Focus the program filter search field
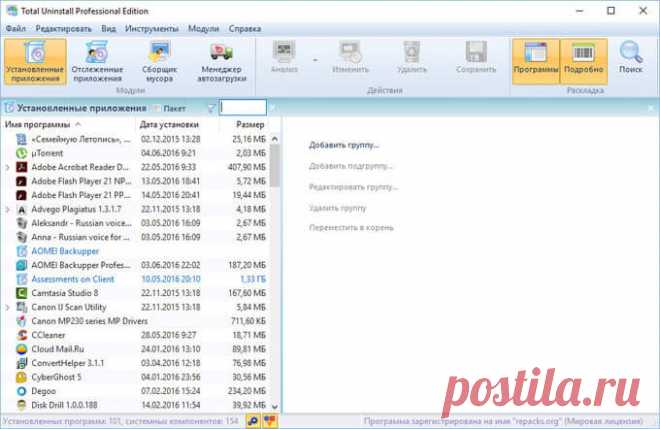Screen dimensions: 660x429 point(243,108)
